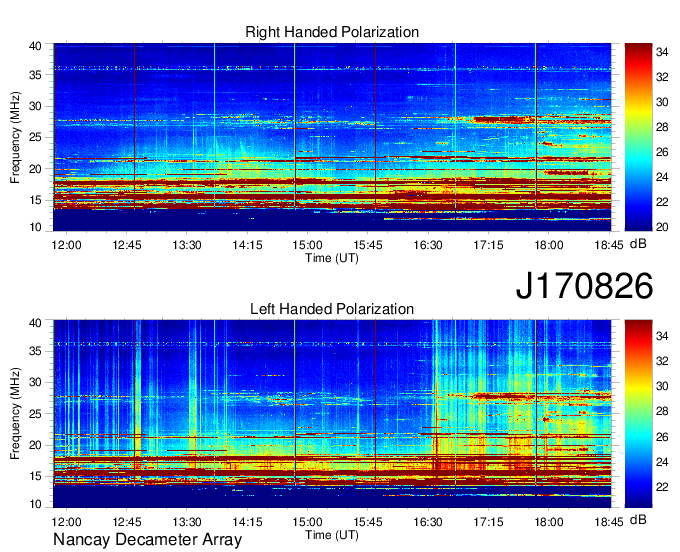Click '12:45' tick on Left Handed time axis

pos(127,522)
